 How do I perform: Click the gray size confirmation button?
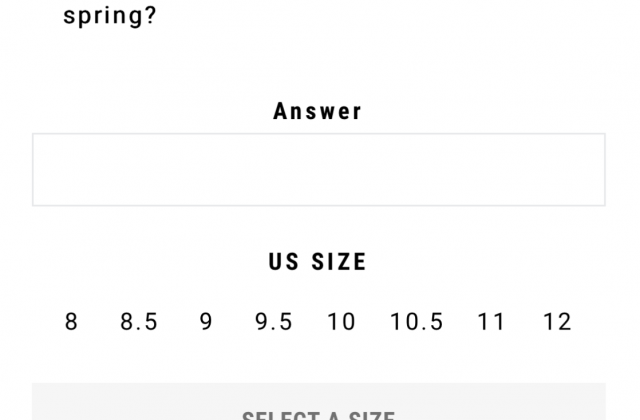point(319,402)
